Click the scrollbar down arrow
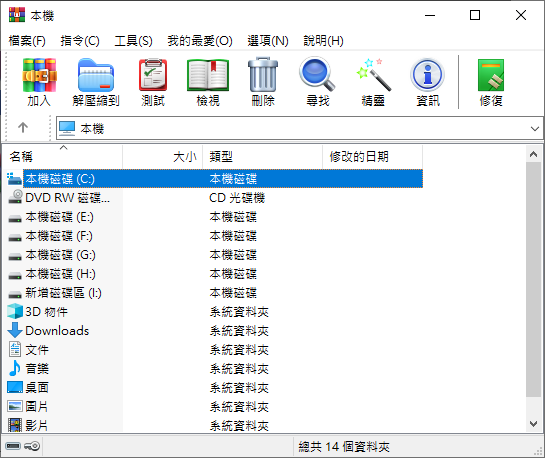 tap(534, 424)
